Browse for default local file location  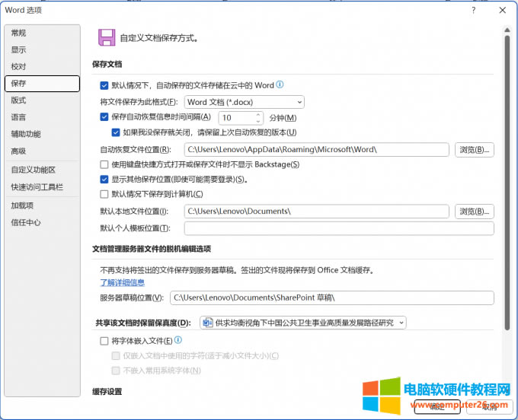(475, 212)
